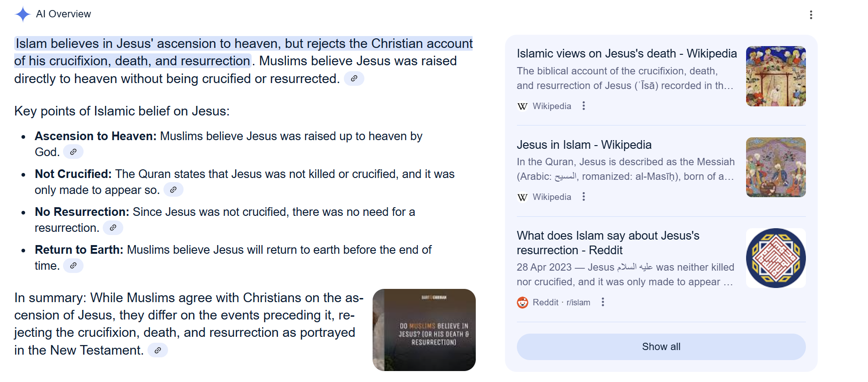Click the Reddit logo icon
Screen dimensions: 868x382
point(522,303)
